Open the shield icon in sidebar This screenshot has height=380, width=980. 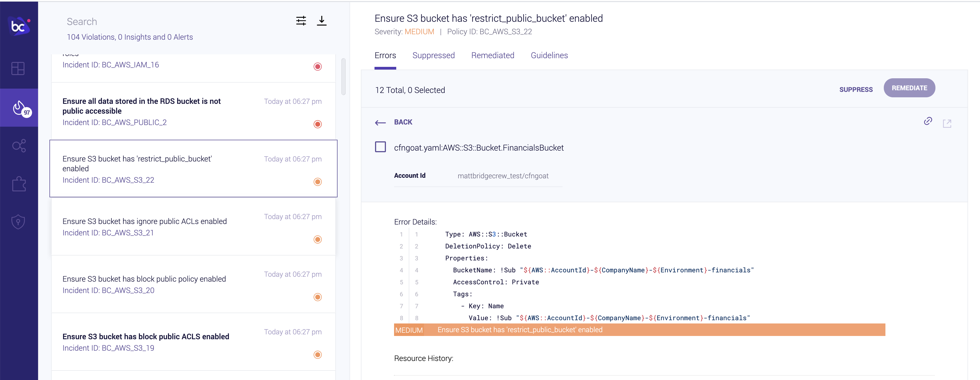(x=18, y=222)
